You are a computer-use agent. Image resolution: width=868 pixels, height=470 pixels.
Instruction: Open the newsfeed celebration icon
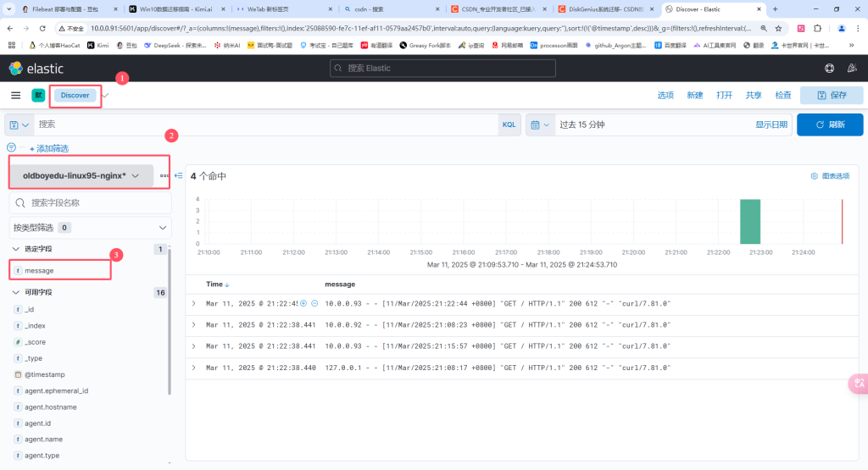coord(853,69)
